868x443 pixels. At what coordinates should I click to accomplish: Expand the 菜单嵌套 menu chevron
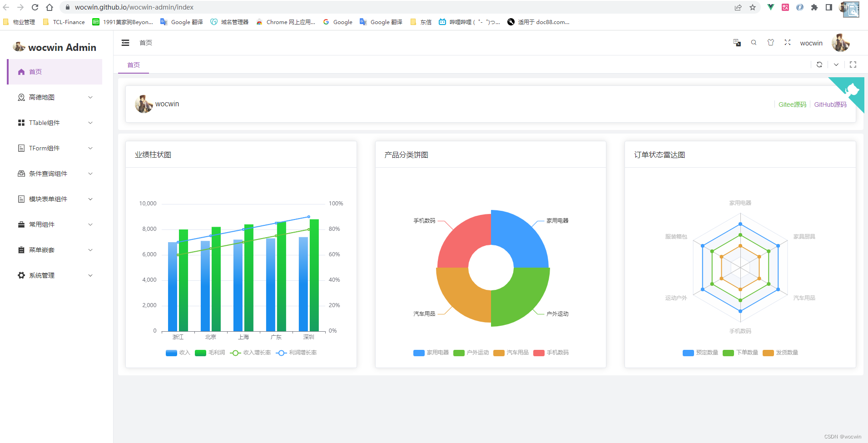coord(90,250)
